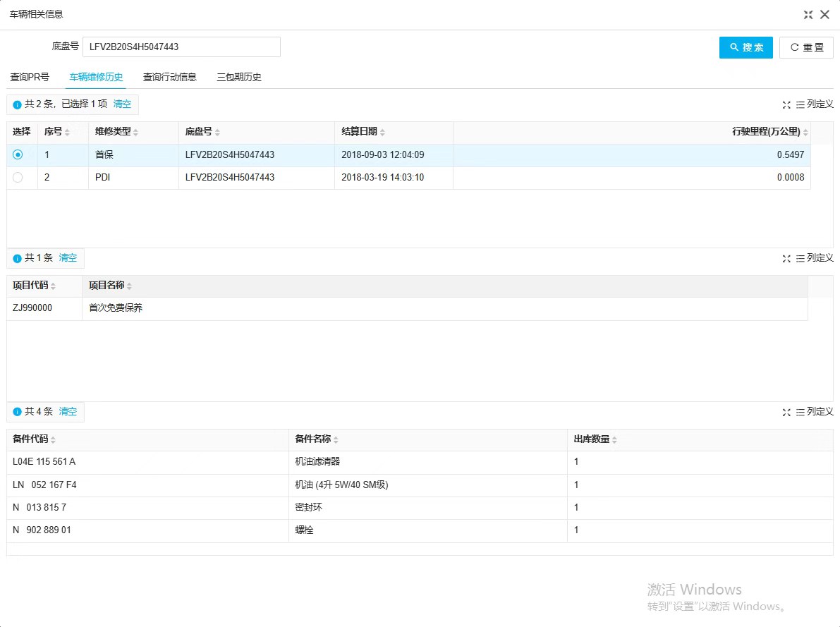The width and height of the screenshot is (840, 627).
Task: Expand the 备件代码 table to fullscreen
Action: pyautogui.click(x=786, y=412)
